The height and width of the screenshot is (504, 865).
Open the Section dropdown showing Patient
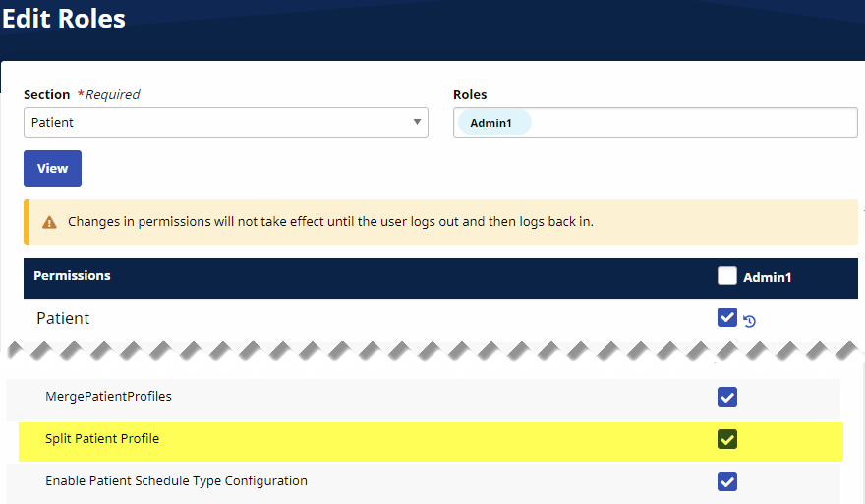point(226,123)
